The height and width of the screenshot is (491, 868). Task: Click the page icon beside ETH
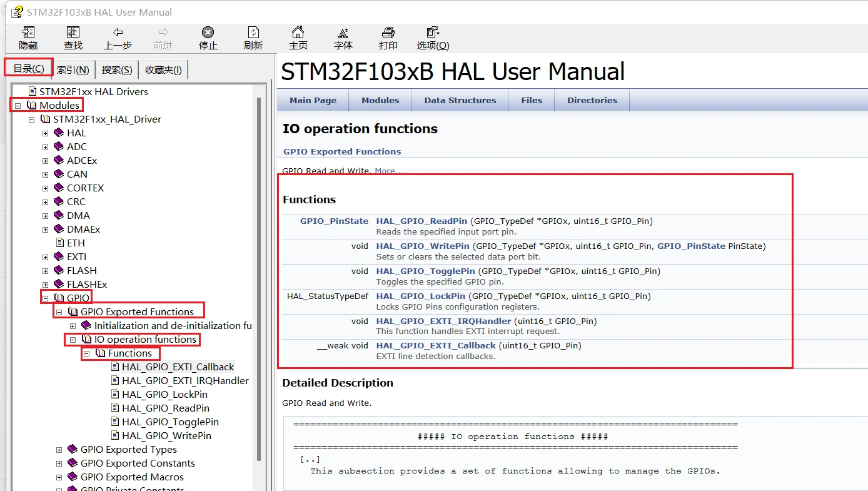pos(60,243)
